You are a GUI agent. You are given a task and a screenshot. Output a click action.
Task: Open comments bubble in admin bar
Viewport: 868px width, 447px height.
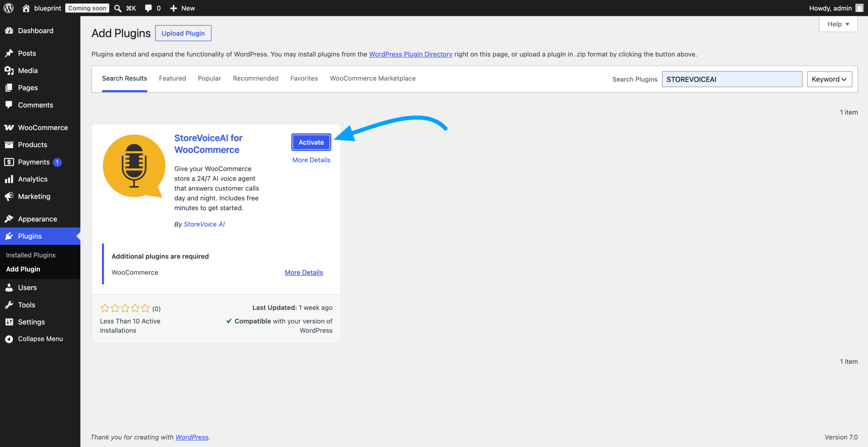click(x=148, y=8)
